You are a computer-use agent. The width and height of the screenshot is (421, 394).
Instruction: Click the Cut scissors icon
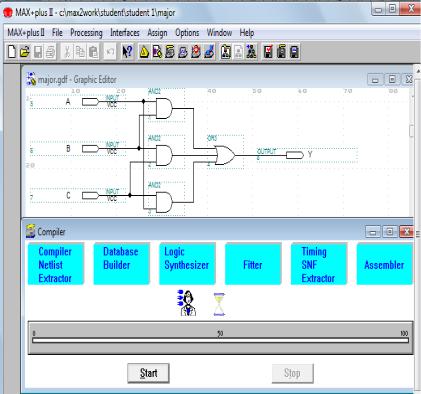pyautogui.click(x=67, y=52)
